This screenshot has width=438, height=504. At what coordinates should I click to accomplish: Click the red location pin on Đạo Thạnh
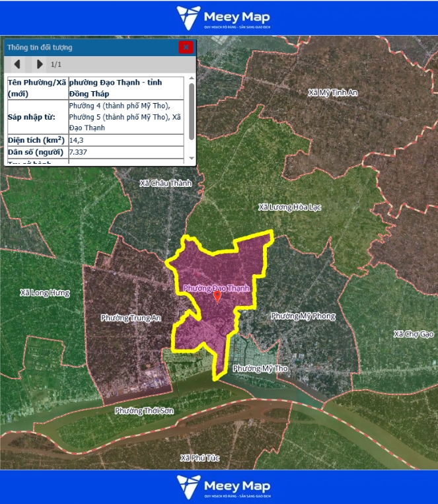tap(217, 297)
